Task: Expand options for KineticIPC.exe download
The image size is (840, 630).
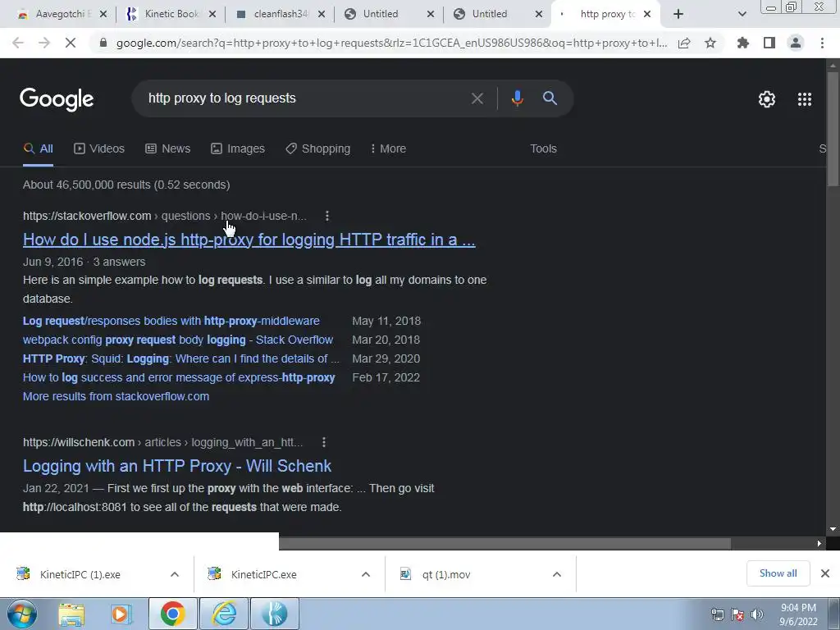Action: (366, 574)
